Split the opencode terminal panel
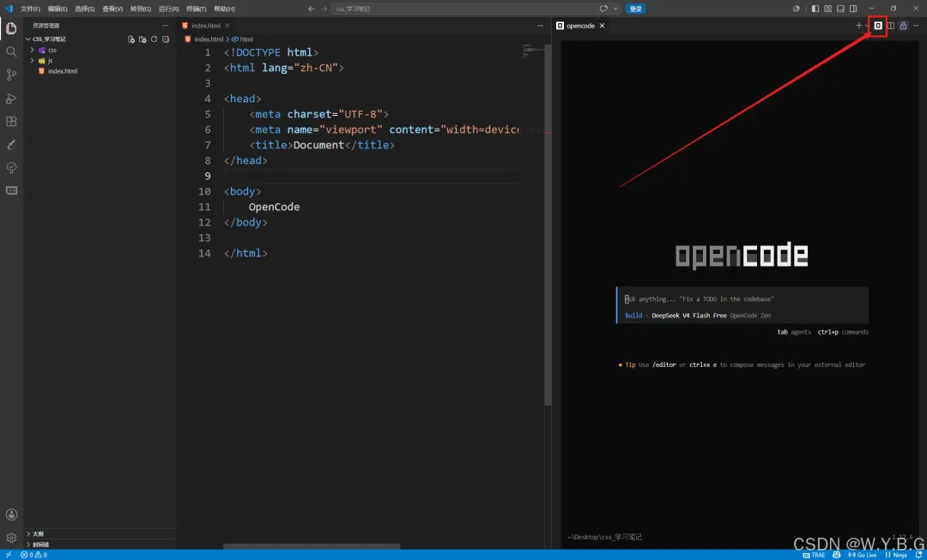927x560 pixels. [x=891, y=26]
